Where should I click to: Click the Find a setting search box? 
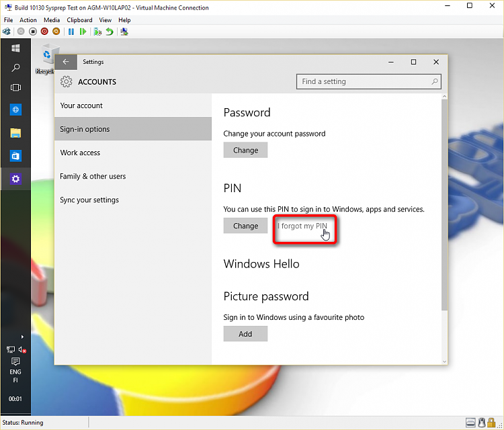(369, 81)
